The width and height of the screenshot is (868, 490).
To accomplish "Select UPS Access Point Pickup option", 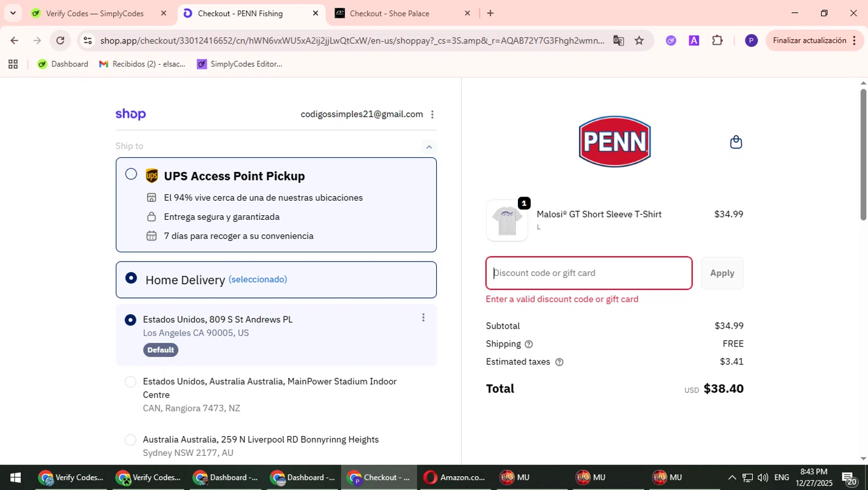I will 131,174.
